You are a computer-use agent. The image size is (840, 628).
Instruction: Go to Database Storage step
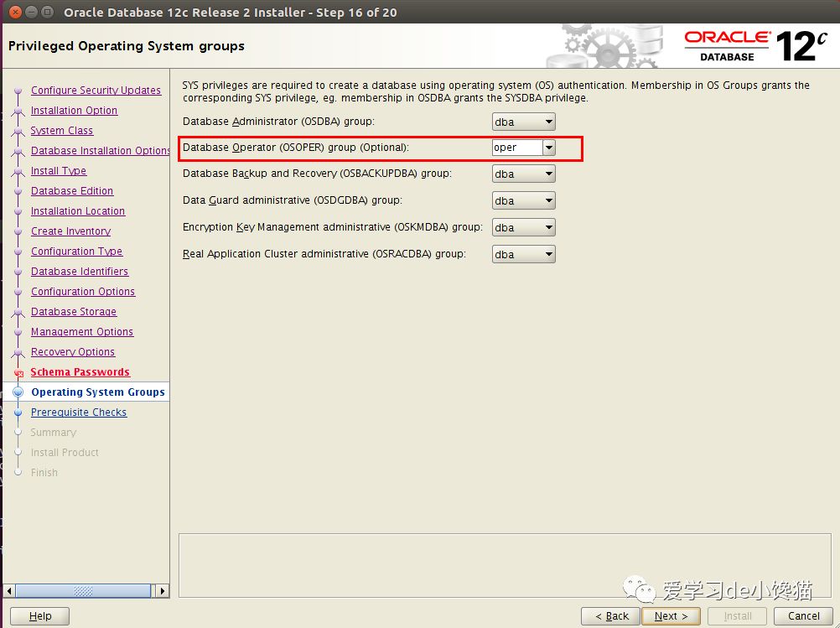pyautogui.click(x=74, y=311)
